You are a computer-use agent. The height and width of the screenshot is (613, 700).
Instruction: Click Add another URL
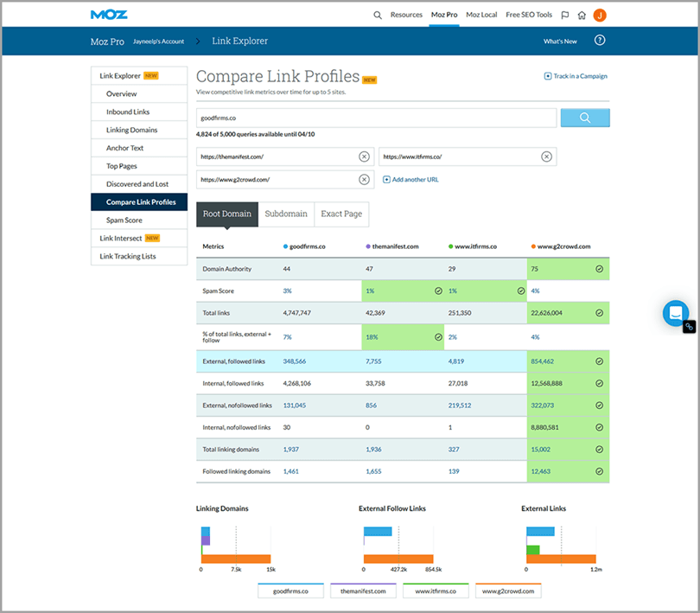tap(410, 179)
